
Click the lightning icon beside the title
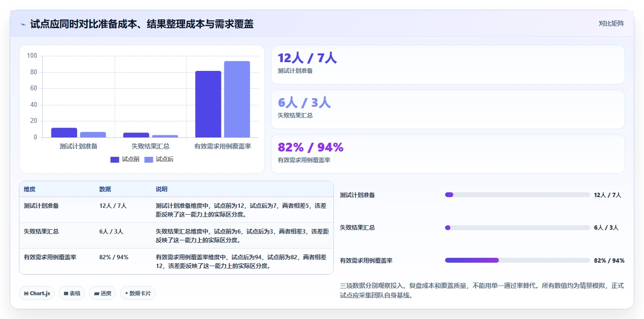23,24
